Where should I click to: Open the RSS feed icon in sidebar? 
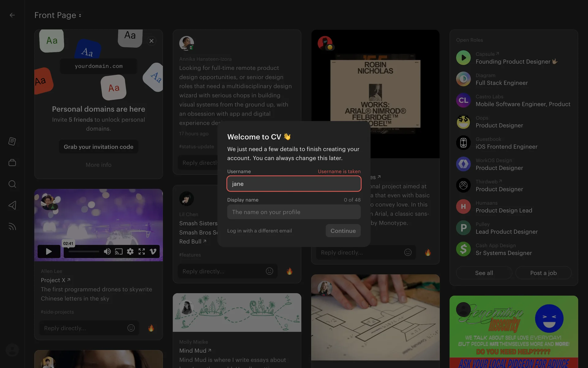pos(12,227)
